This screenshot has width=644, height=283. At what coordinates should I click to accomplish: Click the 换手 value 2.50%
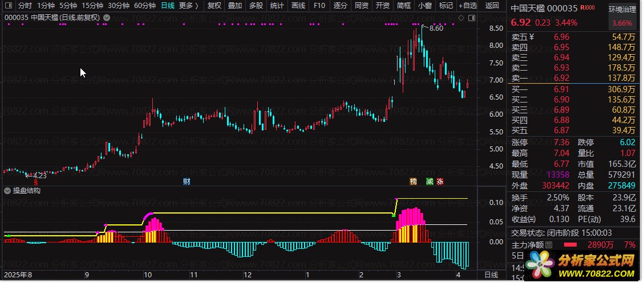point(558,198)
